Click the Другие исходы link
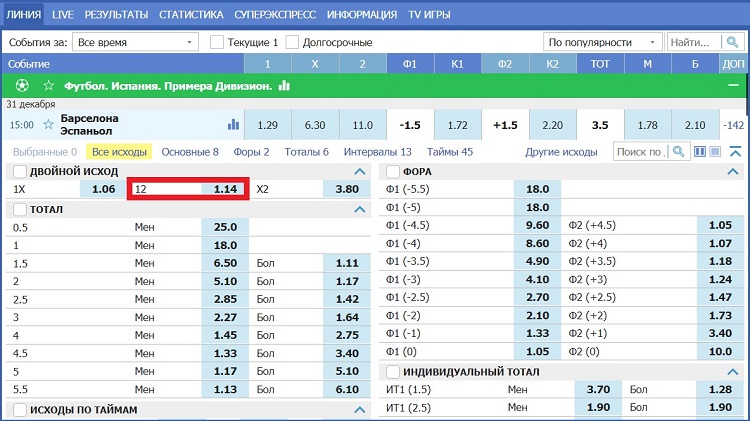 [560, 152]
